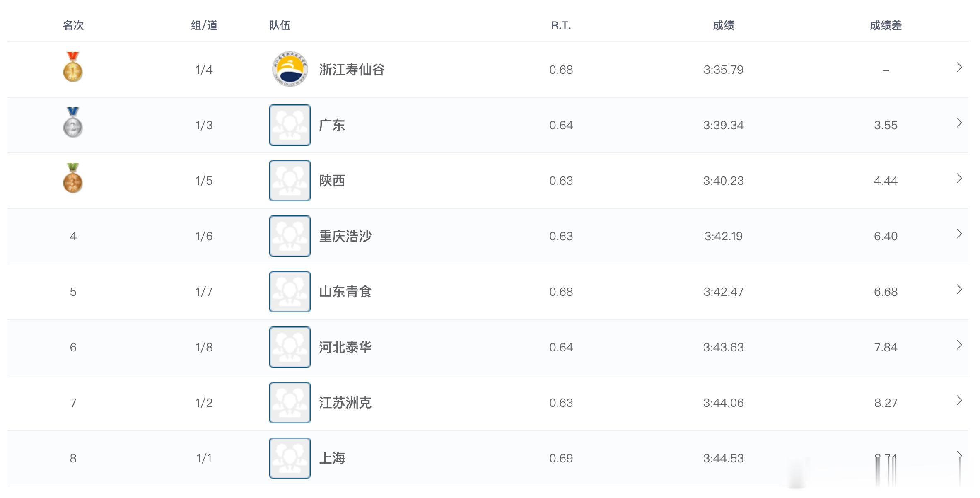The width and height of the screenshot is (980, 498).
Task: Click the result time 3:40.23
Action: [724, 181]
